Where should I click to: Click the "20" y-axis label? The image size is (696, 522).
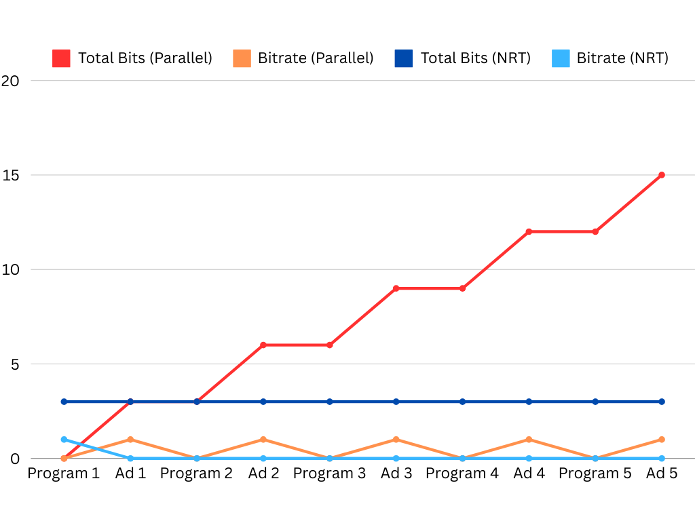[10, 81]
